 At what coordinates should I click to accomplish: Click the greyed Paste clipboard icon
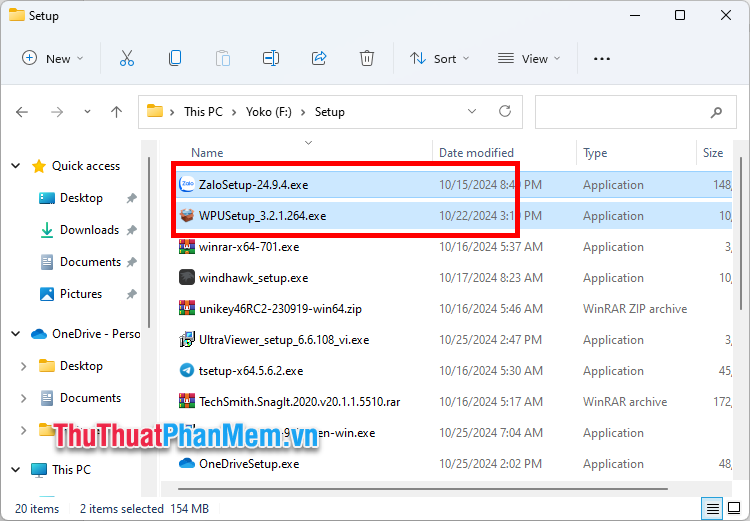[223, 58]
